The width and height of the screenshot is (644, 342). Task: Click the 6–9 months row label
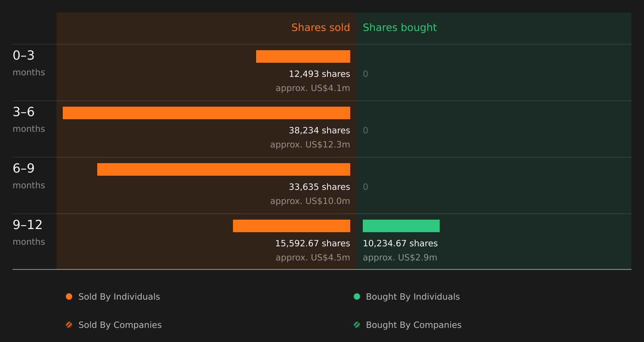[x=29, y=176]
